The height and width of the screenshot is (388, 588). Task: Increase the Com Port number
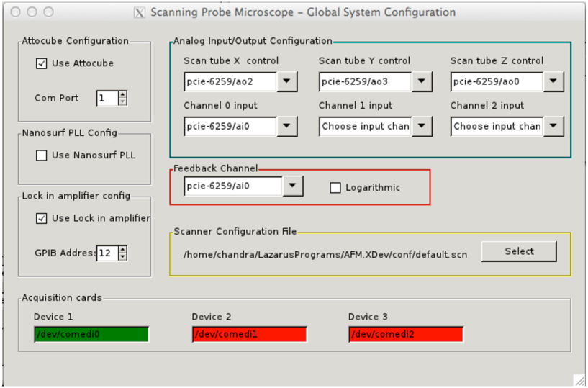point(122,94)
